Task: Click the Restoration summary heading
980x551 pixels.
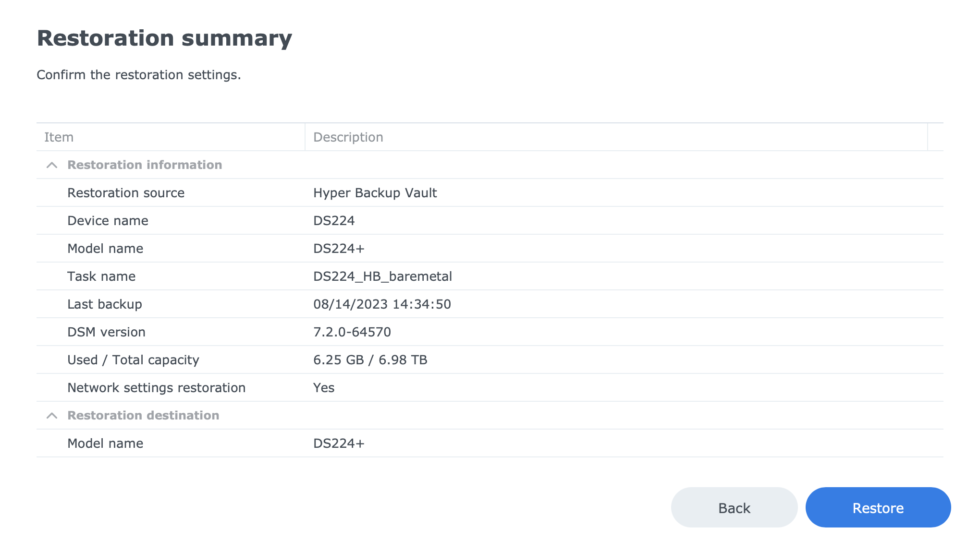Action: (x=164, y=38)
